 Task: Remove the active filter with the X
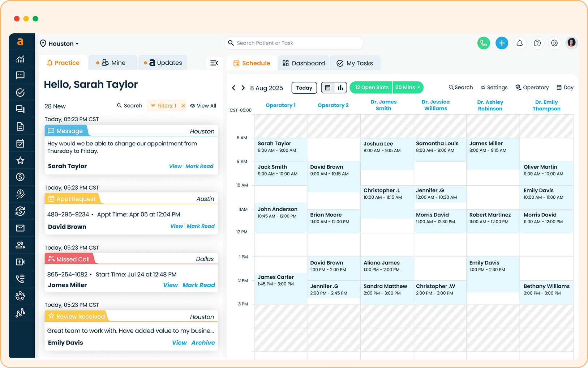(x=183, y=106)
